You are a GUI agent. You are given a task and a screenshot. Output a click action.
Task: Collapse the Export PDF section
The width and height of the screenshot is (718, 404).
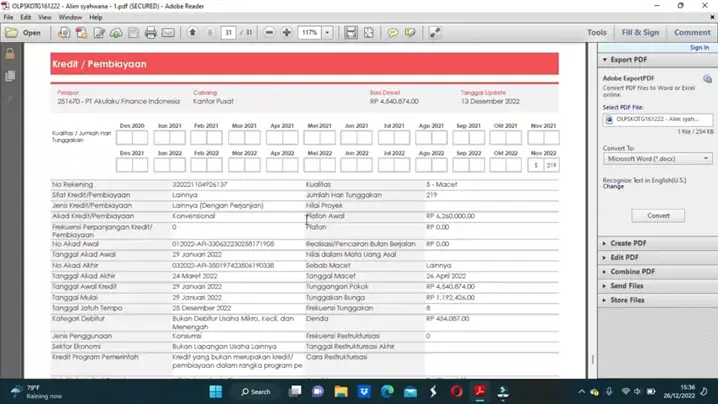point(628,60)
